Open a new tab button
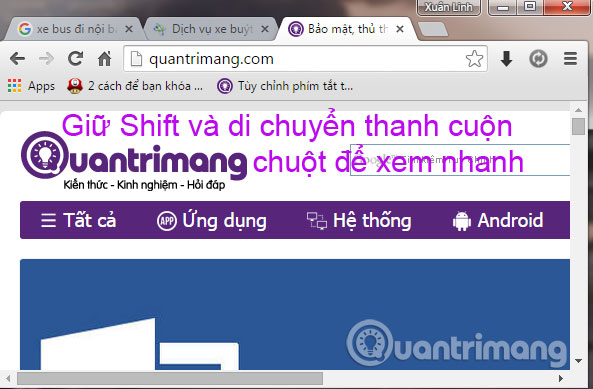 point(433,29)
